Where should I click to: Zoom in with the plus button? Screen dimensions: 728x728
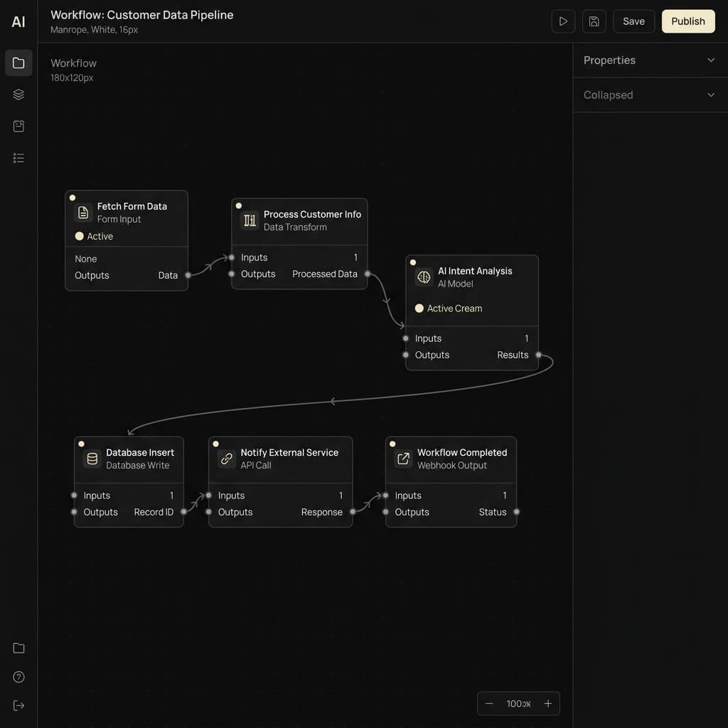coord(548,703)
